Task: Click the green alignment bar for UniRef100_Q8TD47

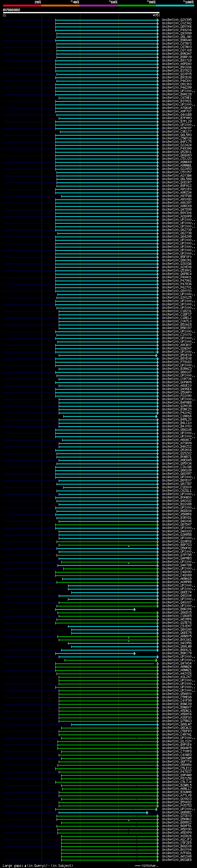Action: click(x=107, y=525)
